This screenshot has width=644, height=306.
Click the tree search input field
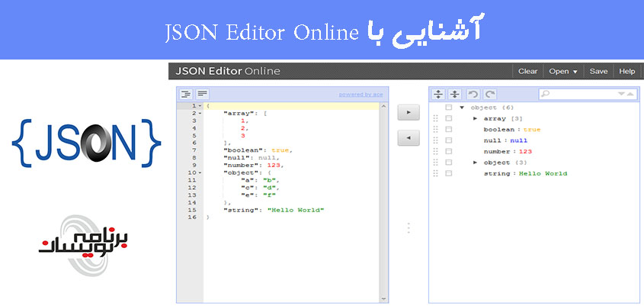pyautogui.click(x=583, y=94)
